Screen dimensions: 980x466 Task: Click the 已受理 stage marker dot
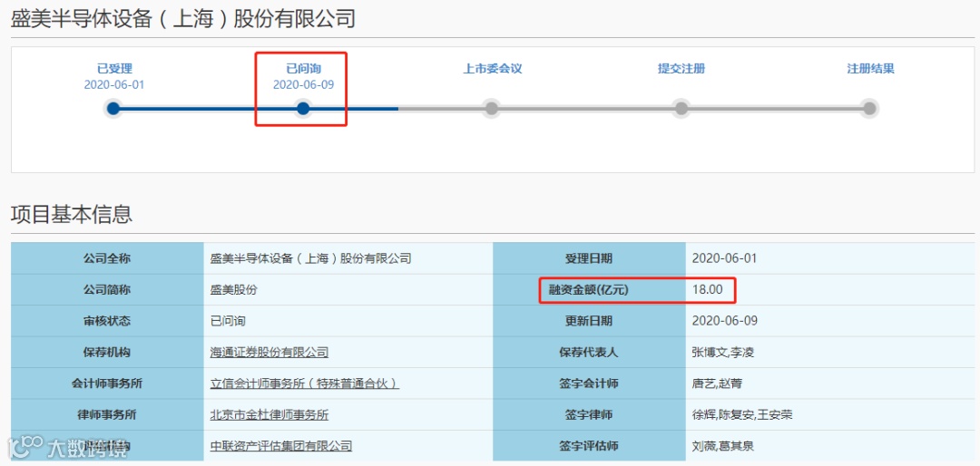pyautogui.click(x=113, y=109)
